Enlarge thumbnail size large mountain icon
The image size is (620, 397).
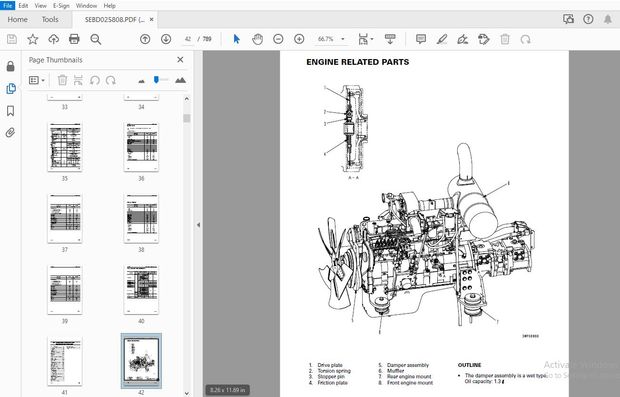pyautogui.click(x=180, y=80)
